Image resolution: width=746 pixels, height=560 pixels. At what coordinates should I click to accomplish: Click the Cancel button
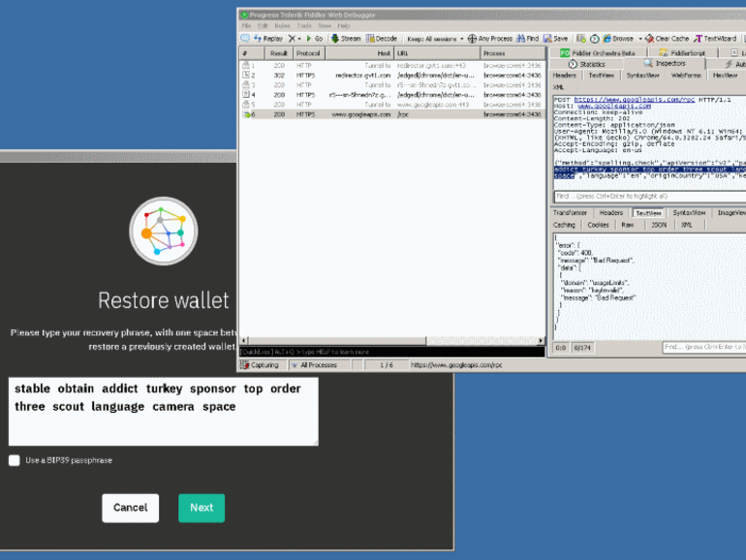click(x=130, y=508)
